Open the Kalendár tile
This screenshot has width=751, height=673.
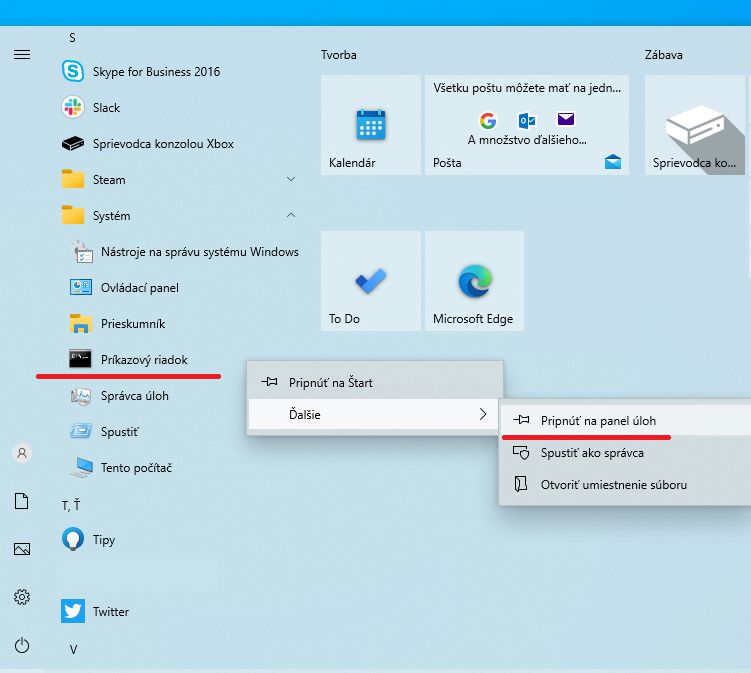click(x=371, y=125)
